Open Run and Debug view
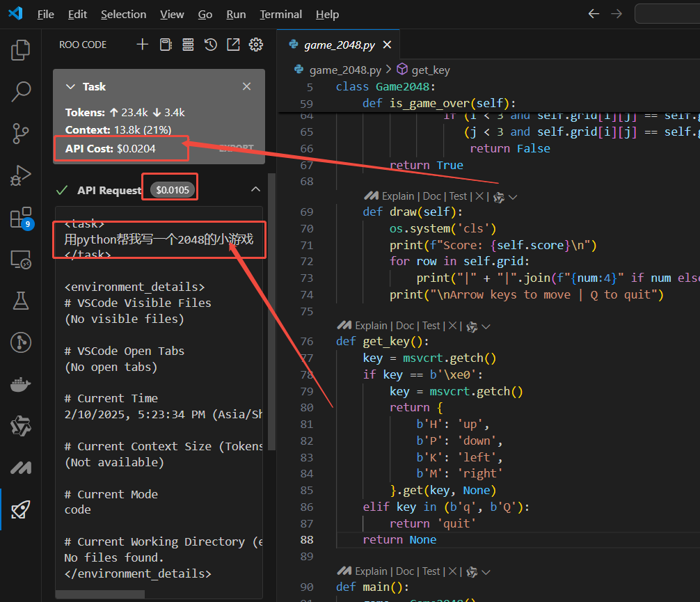Viewport: 700px width, 602px height. [x=21, y=175]
